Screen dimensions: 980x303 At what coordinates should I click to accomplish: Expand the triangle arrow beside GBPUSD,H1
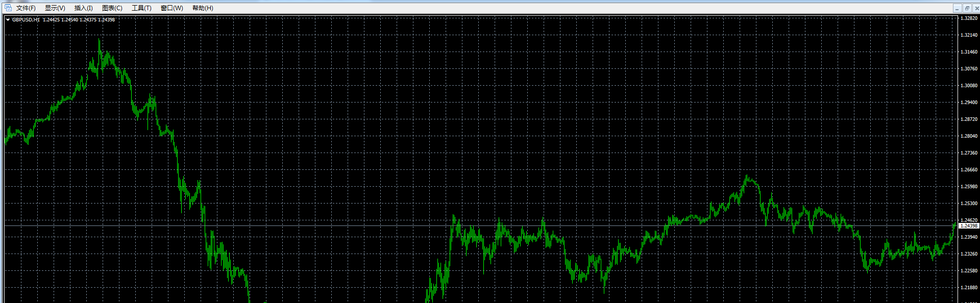pos(8,20)
